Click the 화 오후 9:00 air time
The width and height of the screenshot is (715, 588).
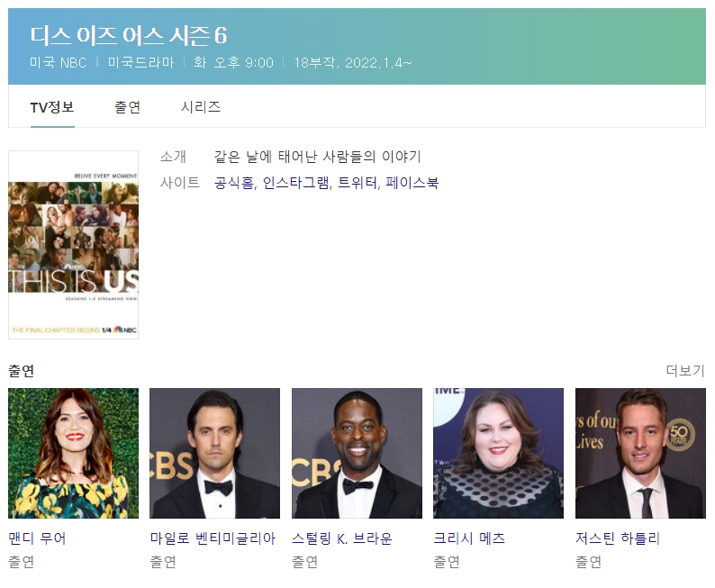coord(233,62)
